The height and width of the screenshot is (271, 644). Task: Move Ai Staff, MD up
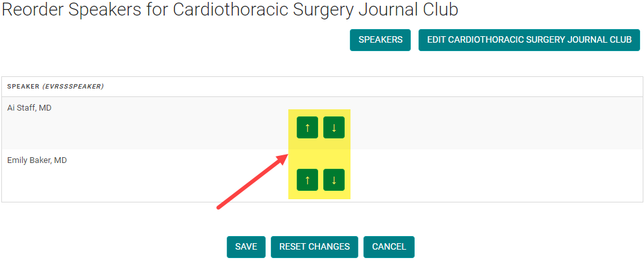(x=307, y=128)
